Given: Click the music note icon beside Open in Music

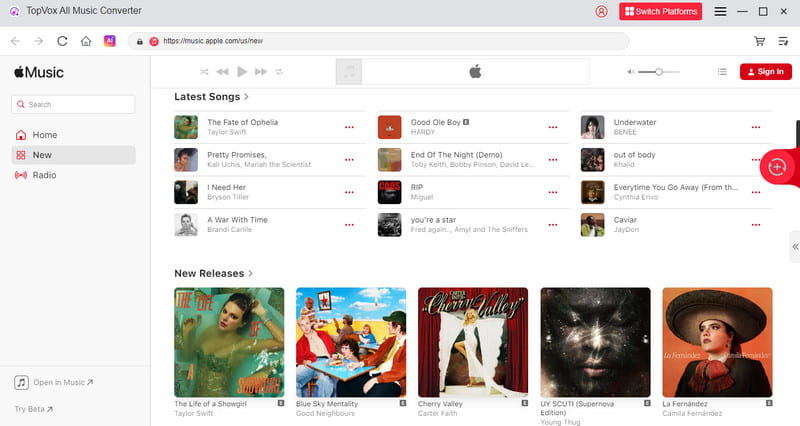Looking at the screenshot, I should click(x=21, y=382).
